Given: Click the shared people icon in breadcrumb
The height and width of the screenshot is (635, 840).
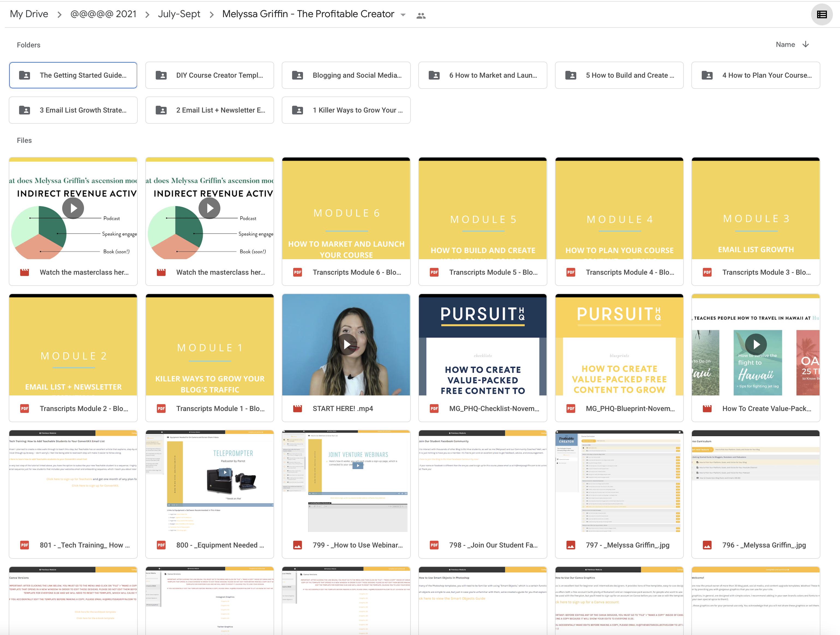Looking at the screenshot, I should click(421, 16).
